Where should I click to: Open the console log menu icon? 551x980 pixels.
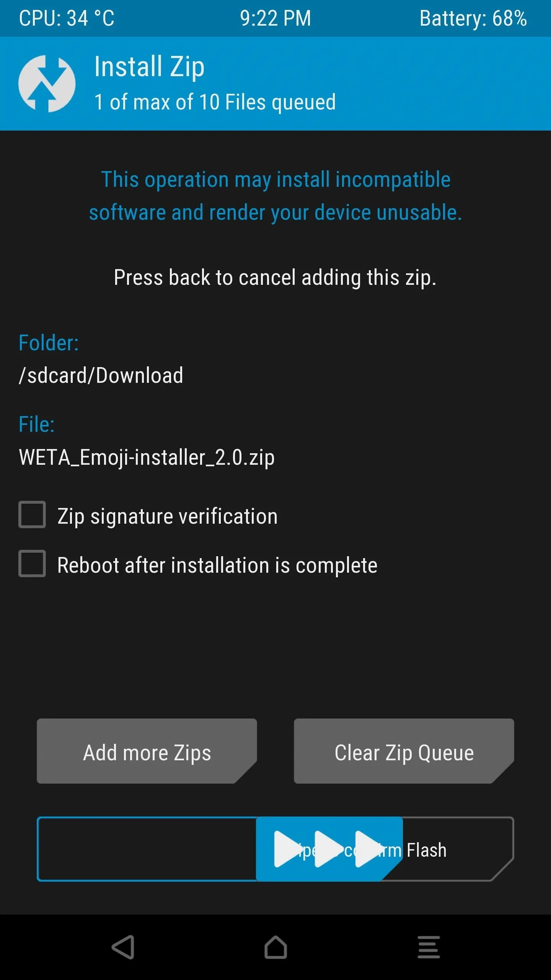[x=429, y=947]
